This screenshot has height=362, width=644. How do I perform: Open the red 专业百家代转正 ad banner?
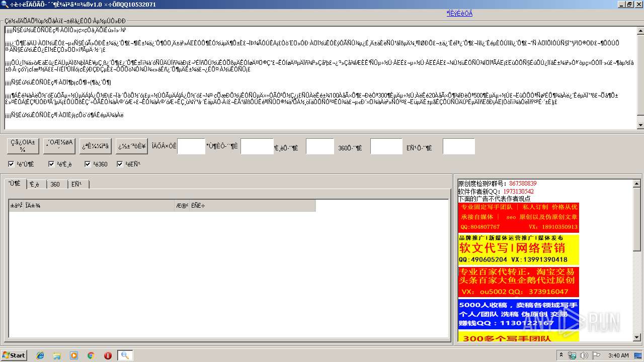[519, 282]
